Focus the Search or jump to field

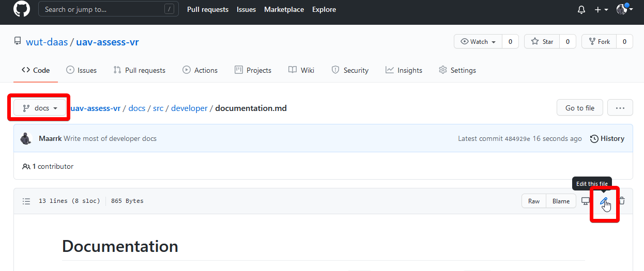pyautogui.click(x=103, y=9)
